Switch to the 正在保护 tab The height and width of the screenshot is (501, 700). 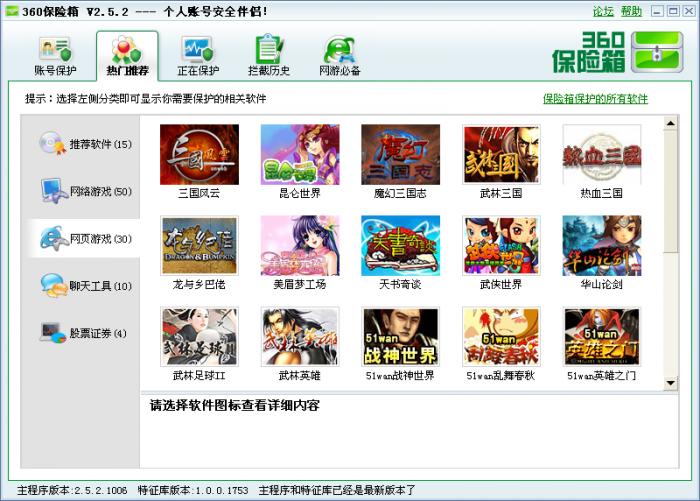(198, 56)
